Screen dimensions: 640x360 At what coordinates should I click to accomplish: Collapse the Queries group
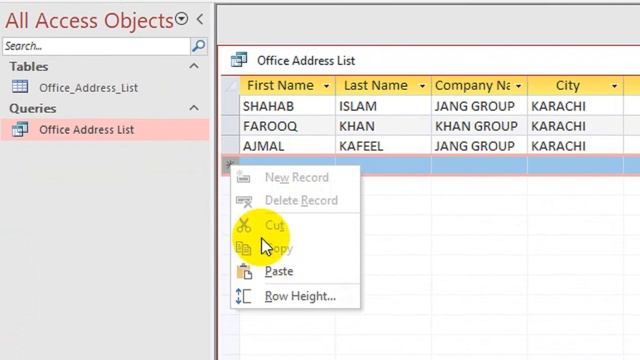[x=194, y=108]
